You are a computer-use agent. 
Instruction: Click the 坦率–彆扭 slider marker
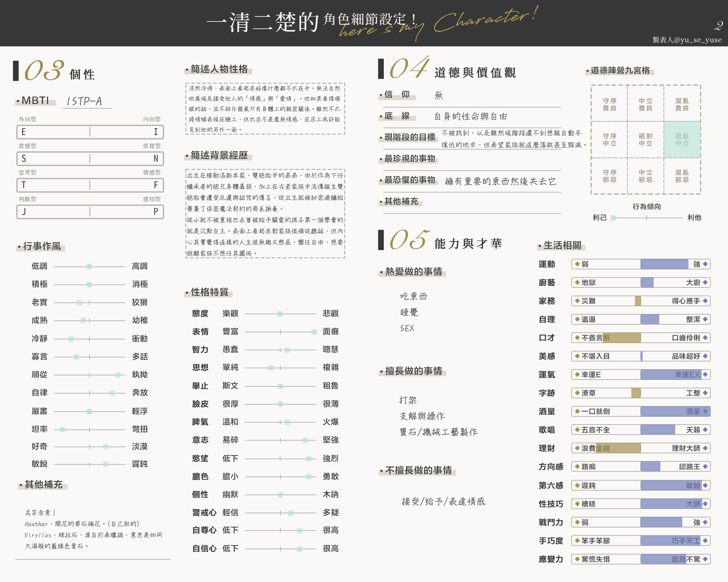pos(63,429)
